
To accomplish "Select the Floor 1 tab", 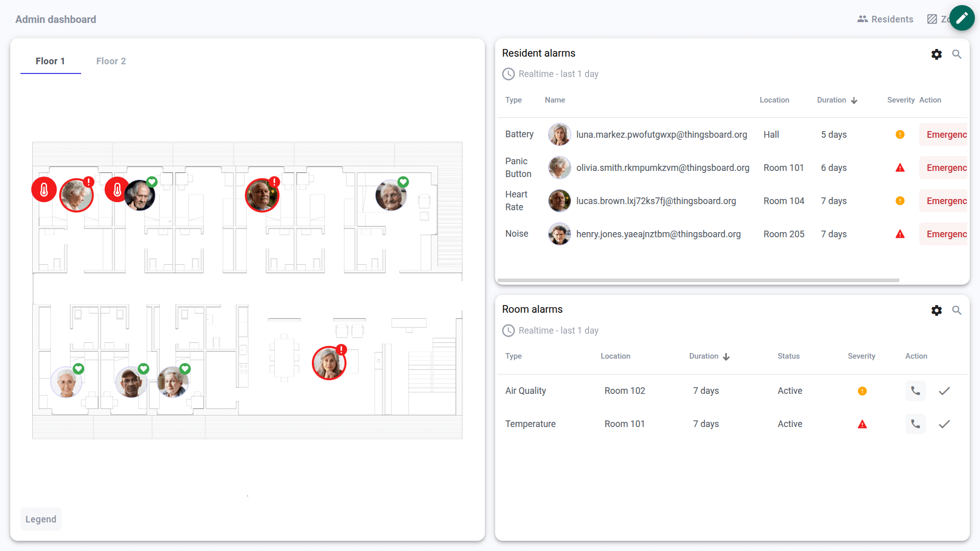I will click(x=50, y=61).
